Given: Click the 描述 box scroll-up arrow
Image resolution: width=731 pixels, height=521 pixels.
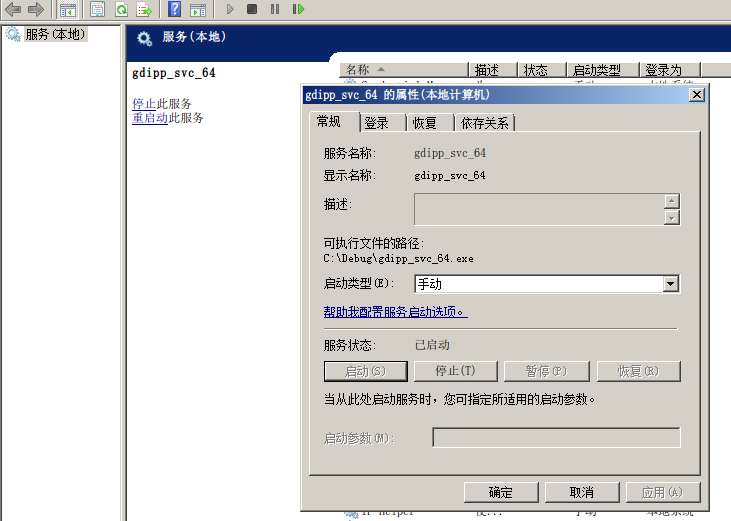Looking at the screenshot, I should 671,201.
